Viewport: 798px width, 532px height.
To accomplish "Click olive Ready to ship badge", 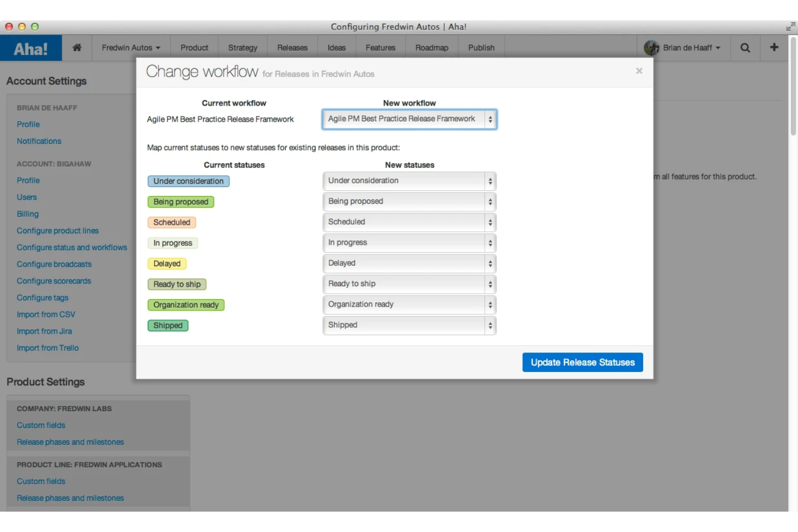I will [177, 284].
